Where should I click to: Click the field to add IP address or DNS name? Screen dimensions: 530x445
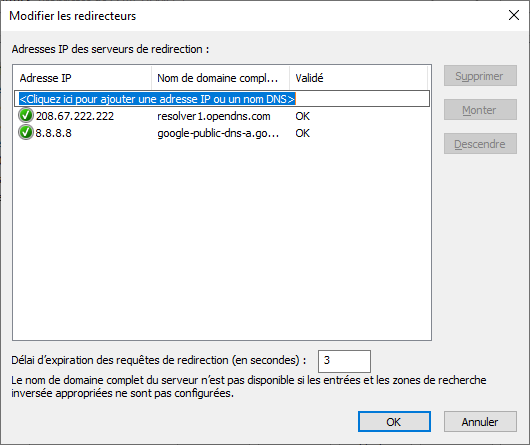[222, 99]
